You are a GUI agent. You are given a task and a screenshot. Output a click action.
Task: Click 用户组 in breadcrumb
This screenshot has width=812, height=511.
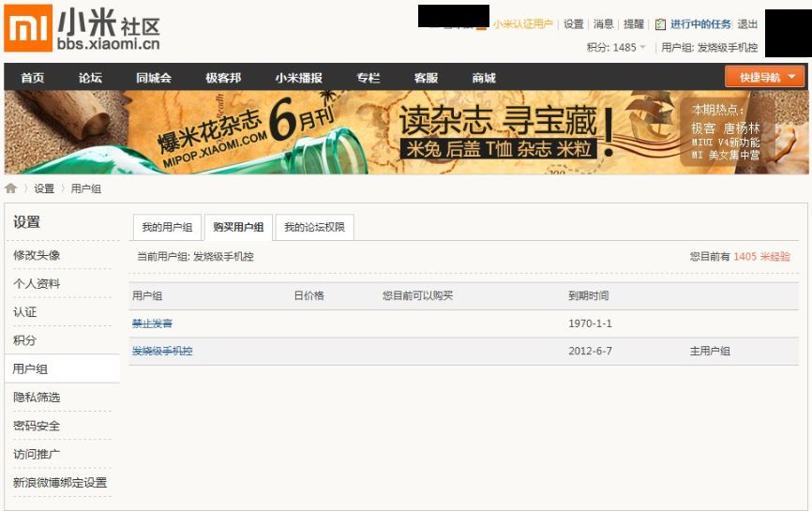86,189
